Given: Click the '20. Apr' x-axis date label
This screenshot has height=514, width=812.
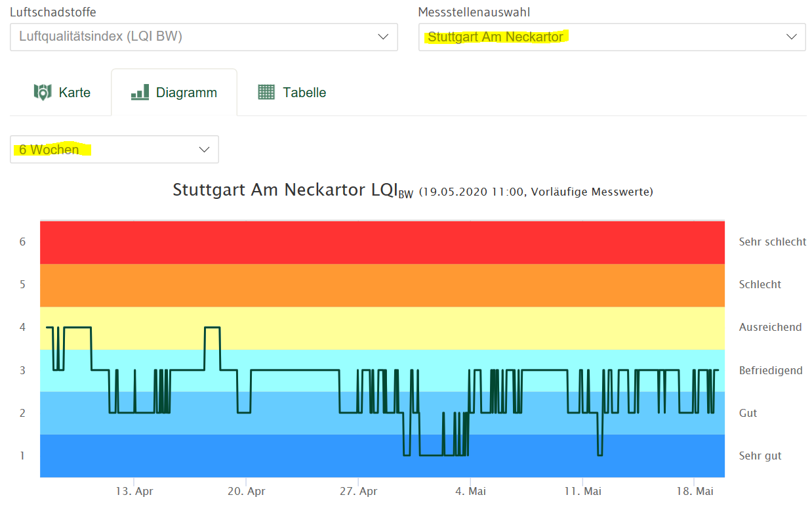Looking at the screenshot, I should click(x=246, y=491).
